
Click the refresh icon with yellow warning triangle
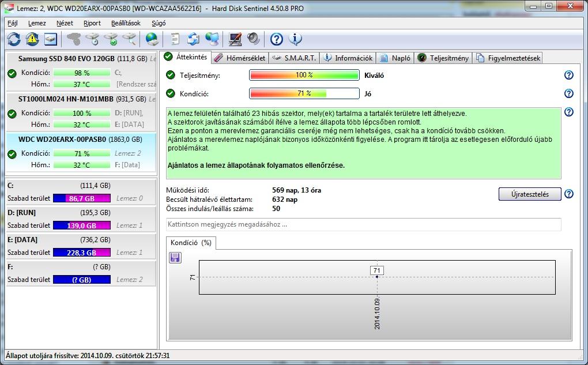click(x=32, y=39)
